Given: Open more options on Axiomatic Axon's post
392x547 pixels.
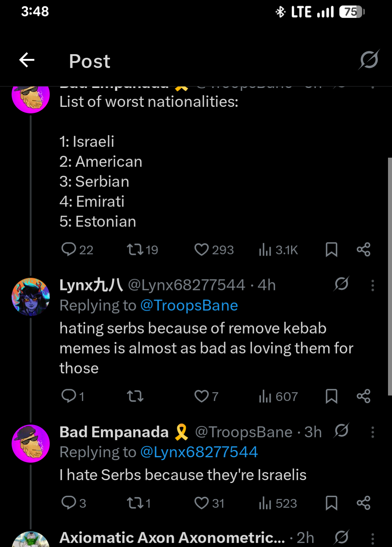Looking at the screenshot, I should coord(372,538).
